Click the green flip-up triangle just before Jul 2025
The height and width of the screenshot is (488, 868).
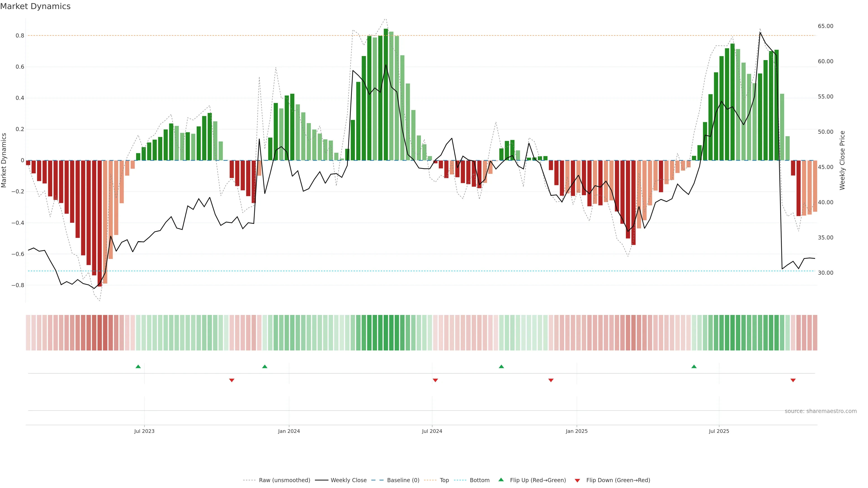pos(694,366)
